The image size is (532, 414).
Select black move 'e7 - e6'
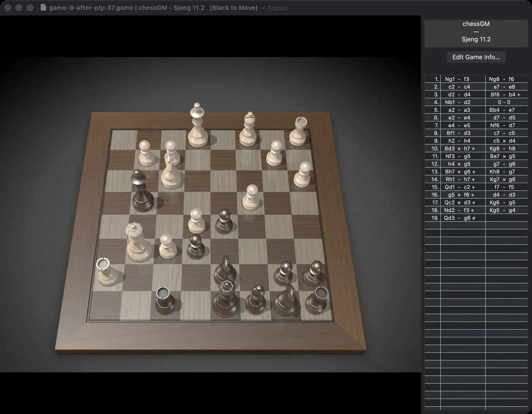tap(507, 87)
